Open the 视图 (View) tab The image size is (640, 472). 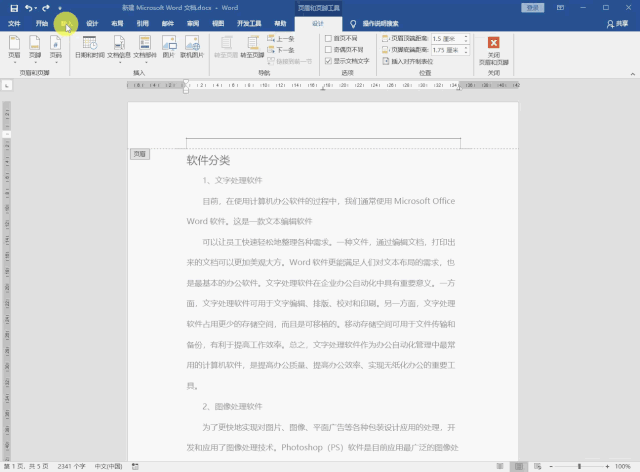pyautogui.click(x=218, y=24)
